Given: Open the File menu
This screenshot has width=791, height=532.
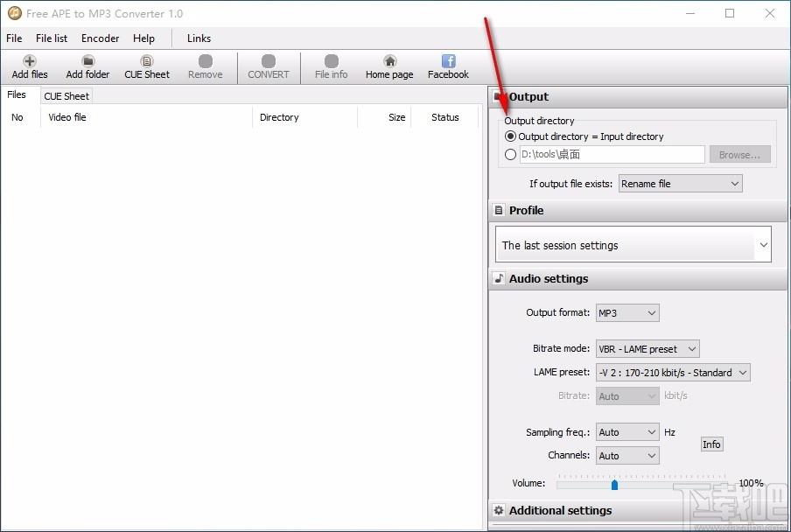Looking at the screenshot, I should [x=14, y=38].
